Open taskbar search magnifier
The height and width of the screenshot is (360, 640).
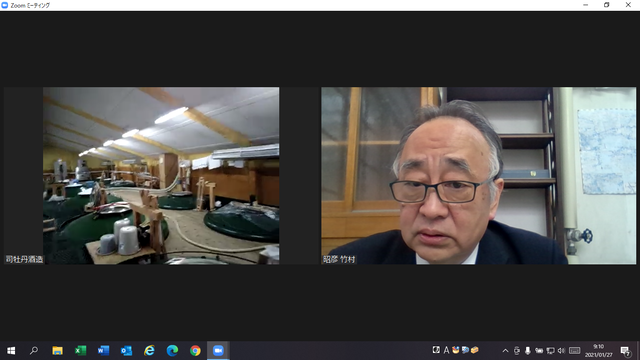[34, 351]
